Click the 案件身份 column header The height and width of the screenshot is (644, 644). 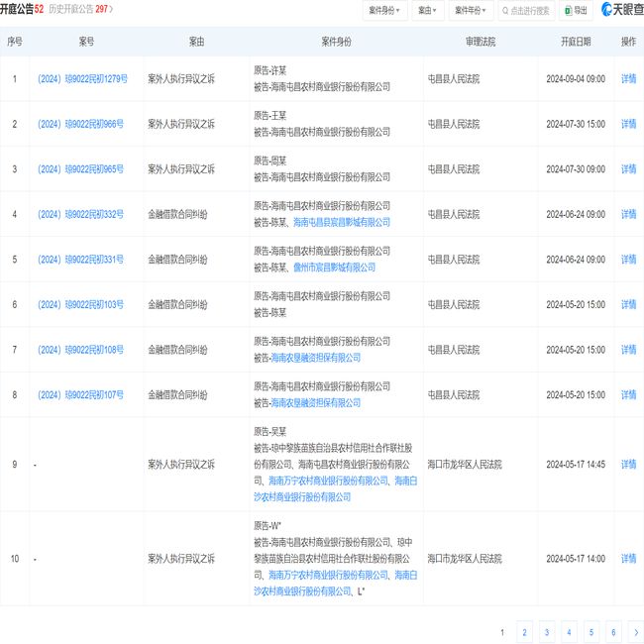[337, 42]
